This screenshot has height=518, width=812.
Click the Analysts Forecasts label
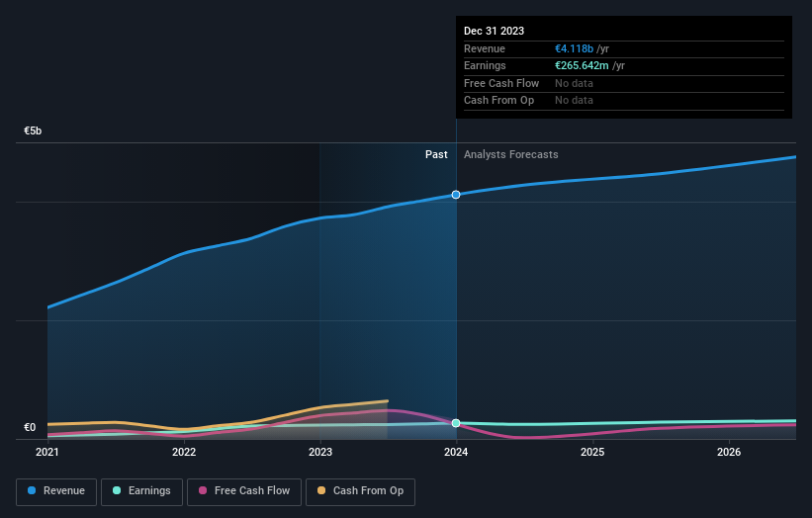pos(511,155)
